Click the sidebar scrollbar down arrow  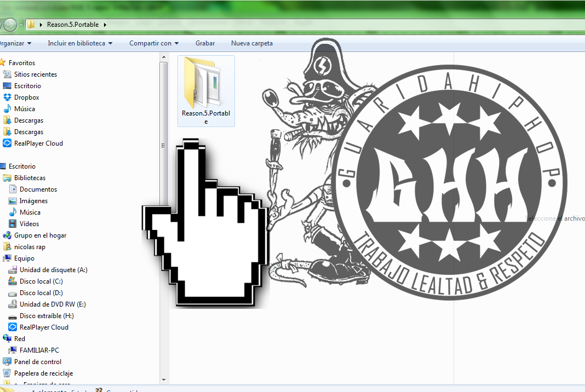pos(163,380)
